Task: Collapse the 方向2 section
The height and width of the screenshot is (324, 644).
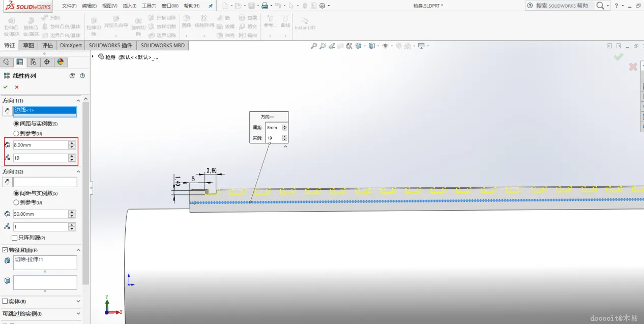Action: point(78,171)
